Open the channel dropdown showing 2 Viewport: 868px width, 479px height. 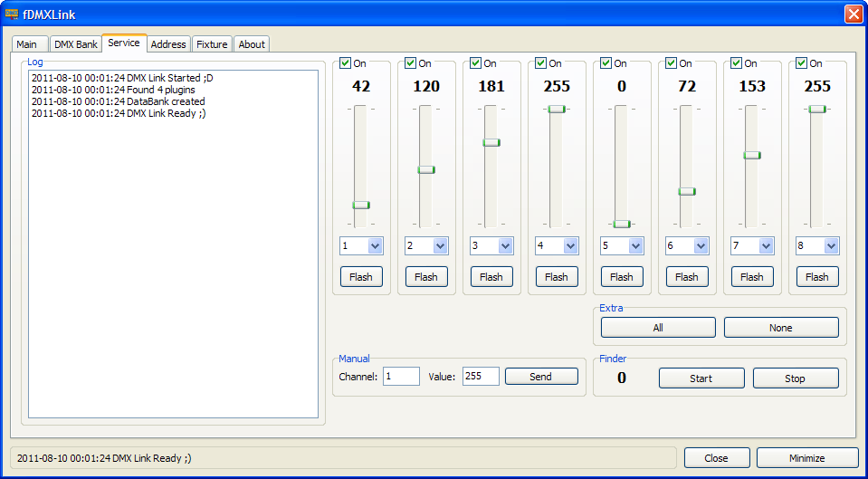click(441, 246)
